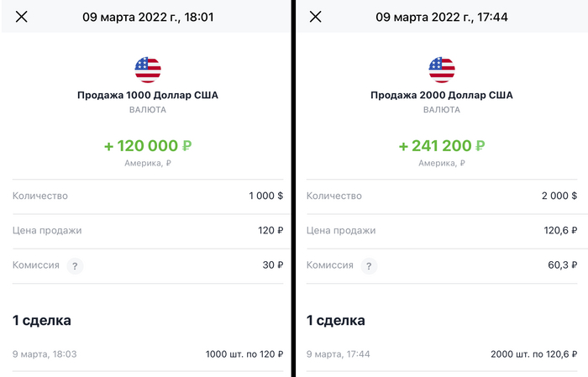Open commission help next to 30 ₽ fee

click(x=75, y=266)
